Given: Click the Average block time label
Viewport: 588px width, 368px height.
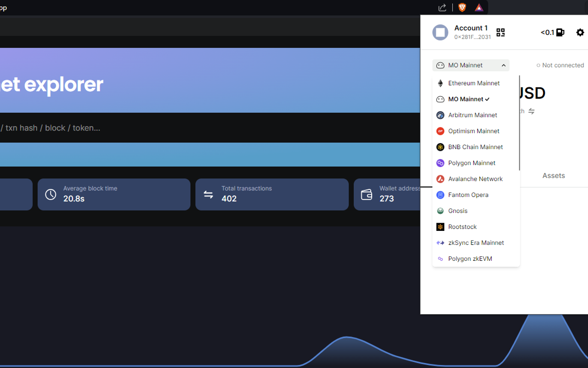Looking at the screenshot, I should click(x=90, y=188).
